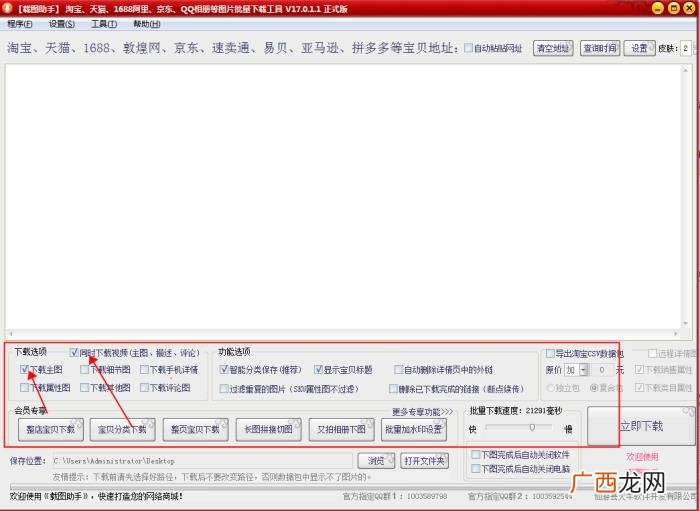The image size is (700, 511).
Task: Click the 批量加水印设置 button
Action: pyautogui.click(x=414, y=429)
